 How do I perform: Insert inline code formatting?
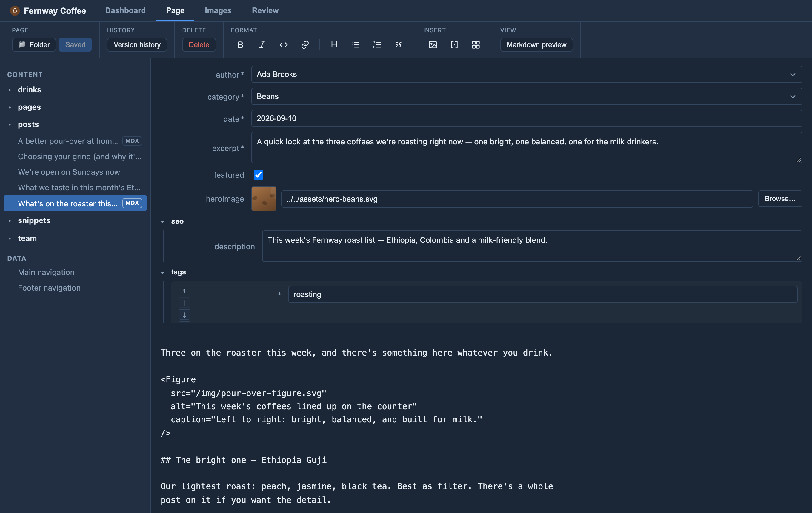tap(283, 44)
